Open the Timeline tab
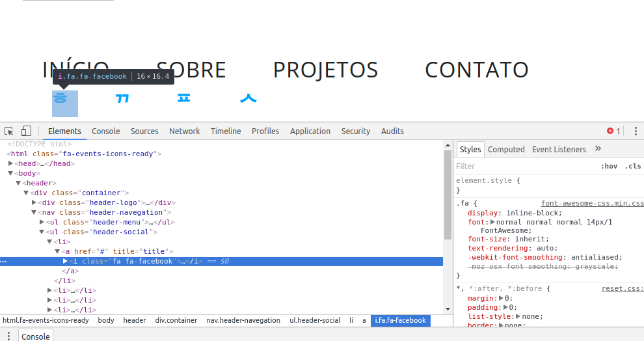Screen dimensions: 644x341 click(226, 131)
